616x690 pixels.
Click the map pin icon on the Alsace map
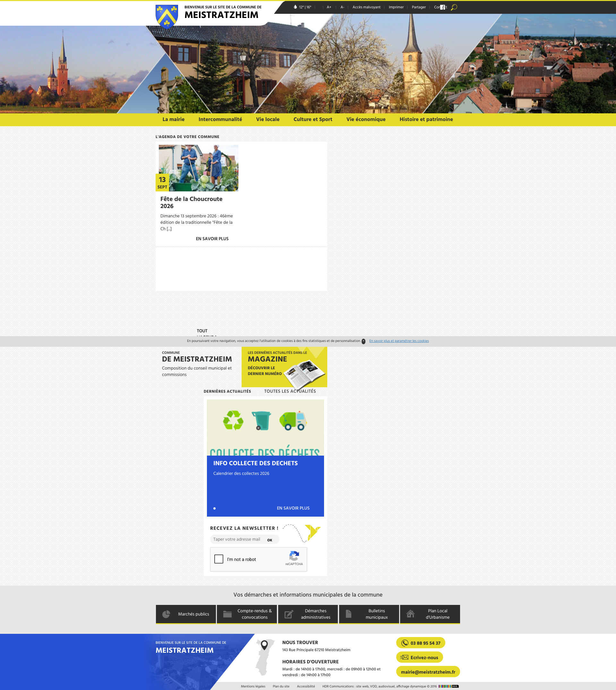click(x=264, y=645)
